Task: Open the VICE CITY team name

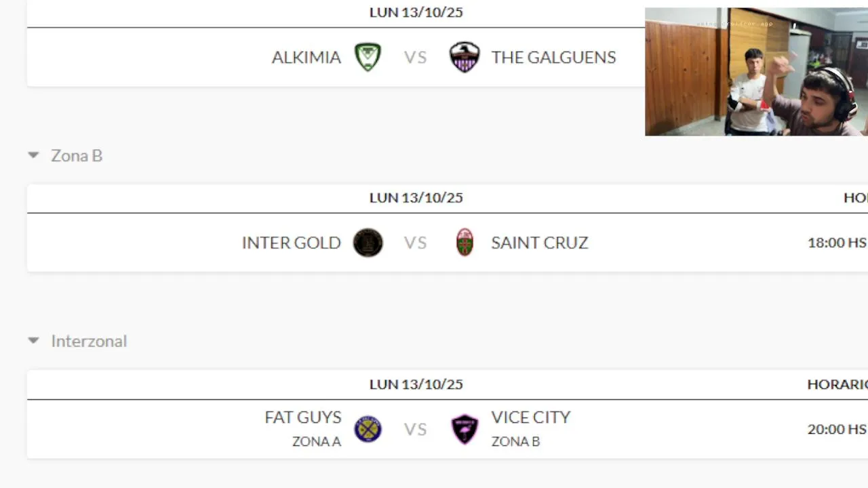Action: coord(531,417)
